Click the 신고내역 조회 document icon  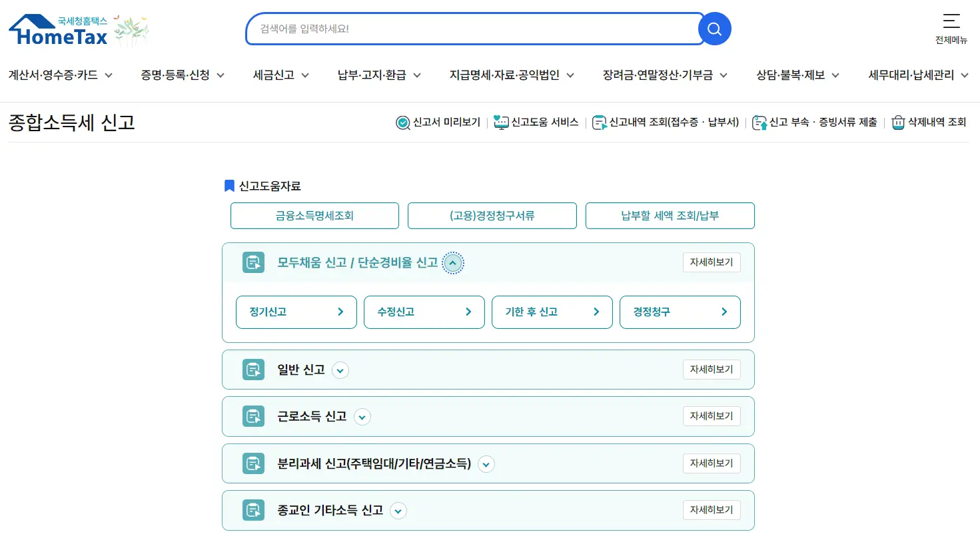pyautogui.click(x=598, y=122)
